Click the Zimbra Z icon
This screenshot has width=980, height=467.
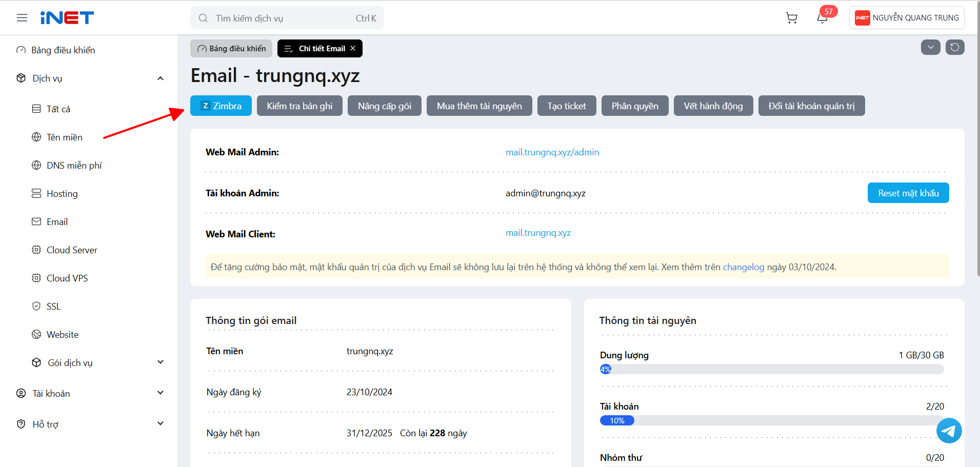(206, 106)
